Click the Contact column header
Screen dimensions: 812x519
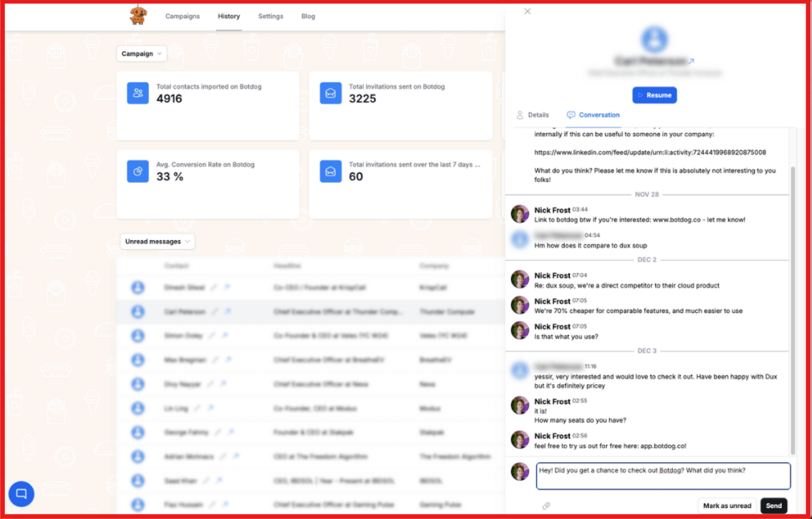pos(178,266)
